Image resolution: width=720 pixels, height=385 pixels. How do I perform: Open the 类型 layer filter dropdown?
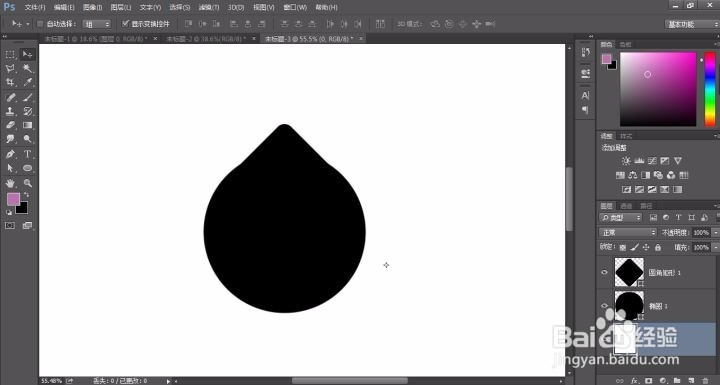coord(621,217)
